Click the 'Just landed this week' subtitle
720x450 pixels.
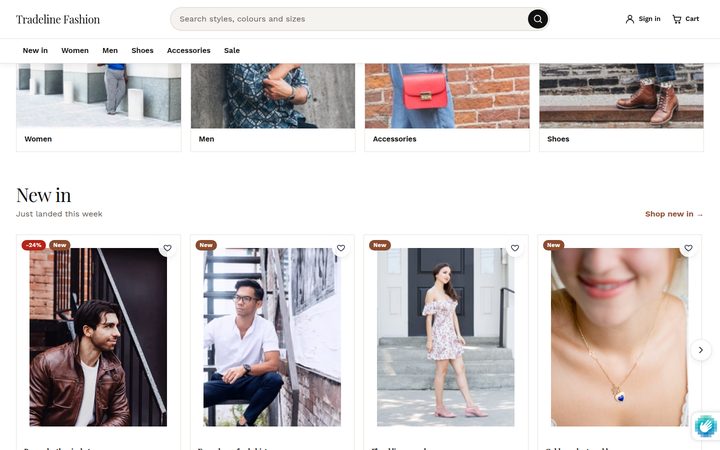59,214
